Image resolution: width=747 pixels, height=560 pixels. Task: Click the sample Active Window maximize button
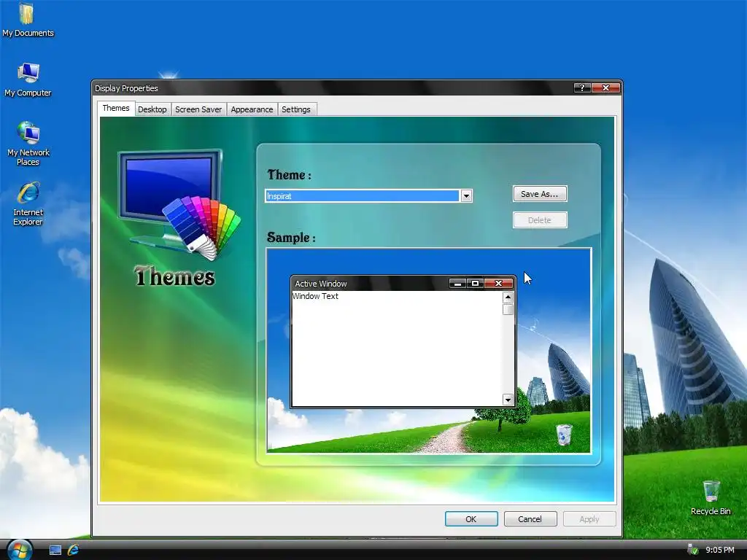point(475,284)
